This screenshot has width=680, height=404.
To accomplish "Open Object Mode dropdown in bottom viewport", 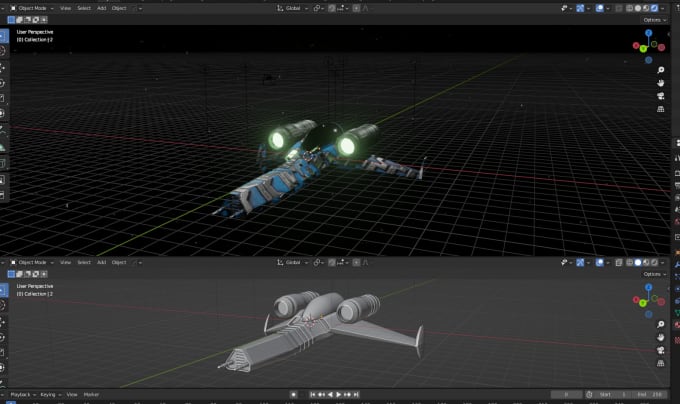I will coord(32,262).
